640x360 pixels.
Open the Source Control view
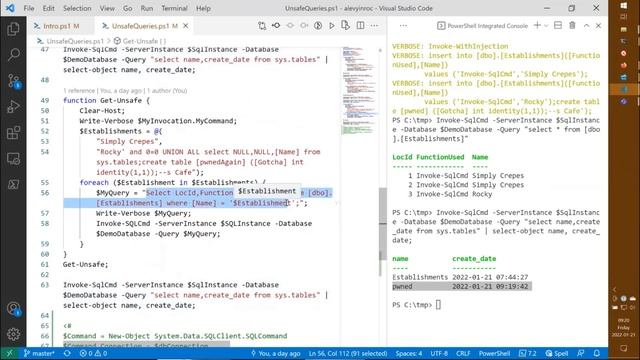click(x=13, y=81)
